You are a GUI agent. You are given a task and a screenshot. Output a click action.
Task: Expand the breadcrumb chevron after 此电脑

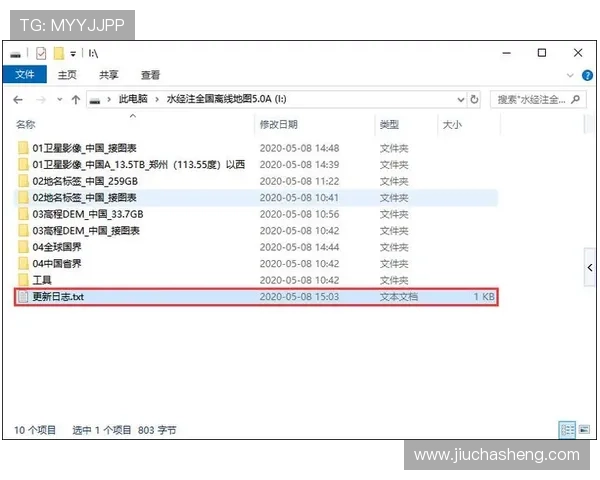pyautogui.click(x=157, y=100)
